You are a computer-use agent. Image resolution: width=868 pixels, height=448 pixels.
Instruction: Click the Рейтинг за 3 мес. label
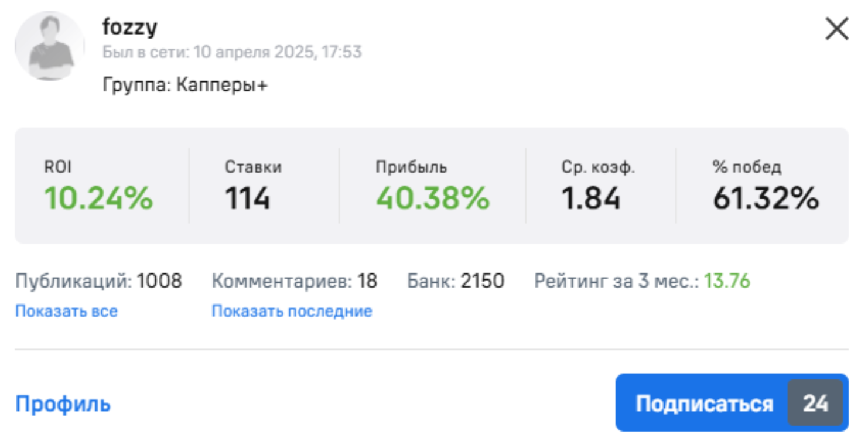[x=616, y=281]
